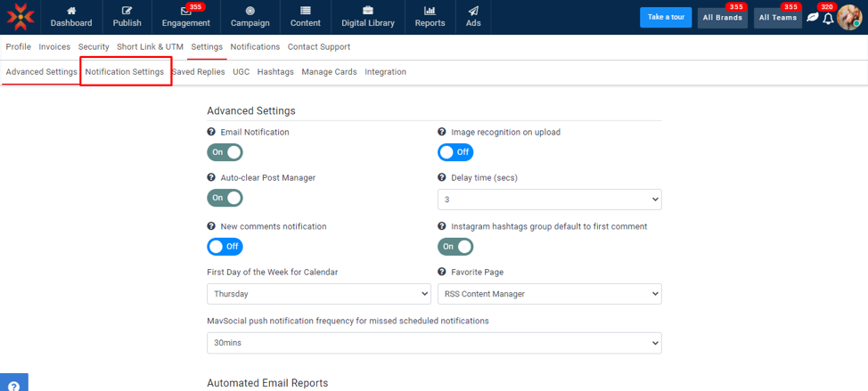
Task: Open First Day of Week dropdown
Action: click(x=318, y=294)
